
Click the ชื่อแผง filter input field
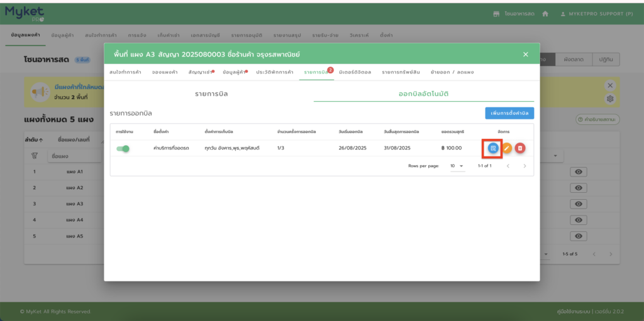click(74, 156)
